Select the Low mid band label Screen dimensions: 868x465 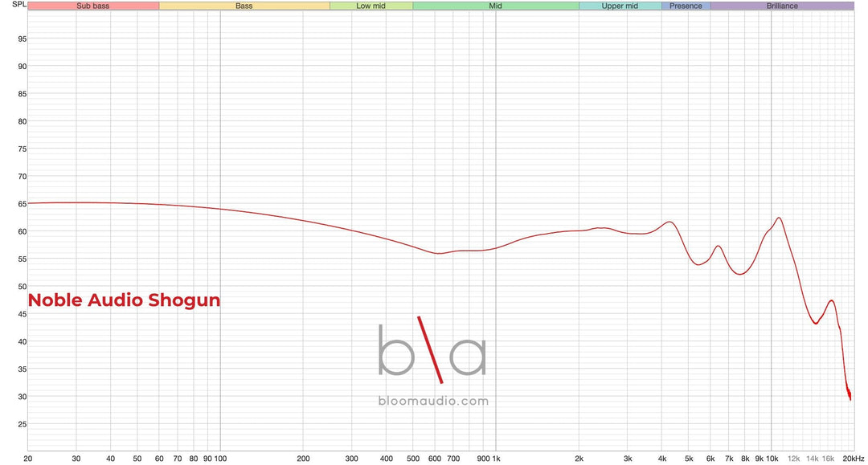tap(371, 6)
